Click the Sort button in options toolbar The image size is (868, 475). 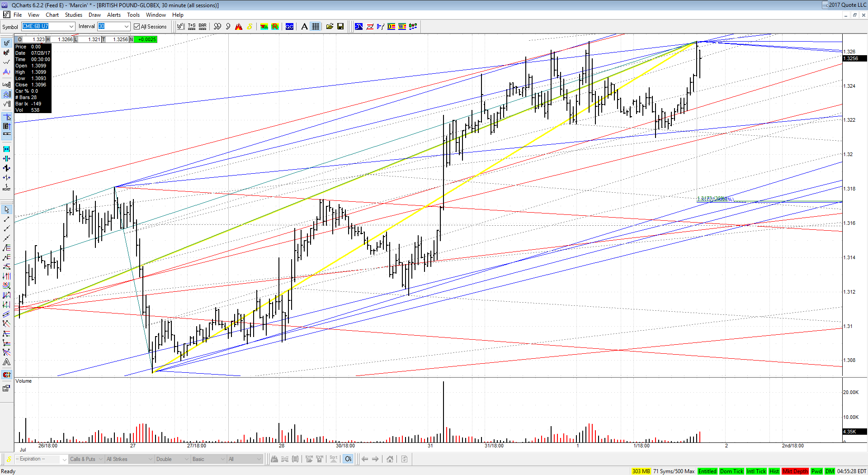coord(334,459)
